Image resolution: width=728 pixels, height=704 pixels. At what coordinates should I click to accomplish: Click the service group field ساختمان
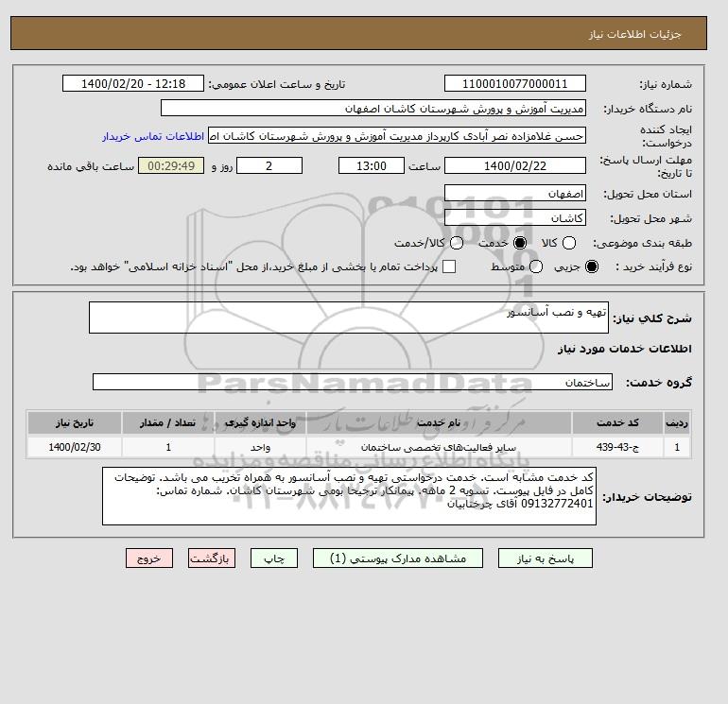[353, 382]
